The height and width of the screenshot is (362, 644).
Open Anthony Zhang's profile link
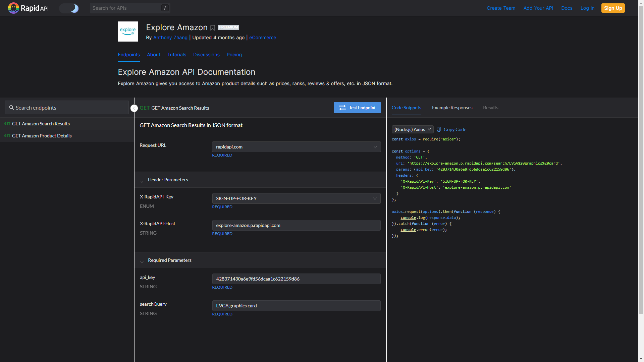170,38
